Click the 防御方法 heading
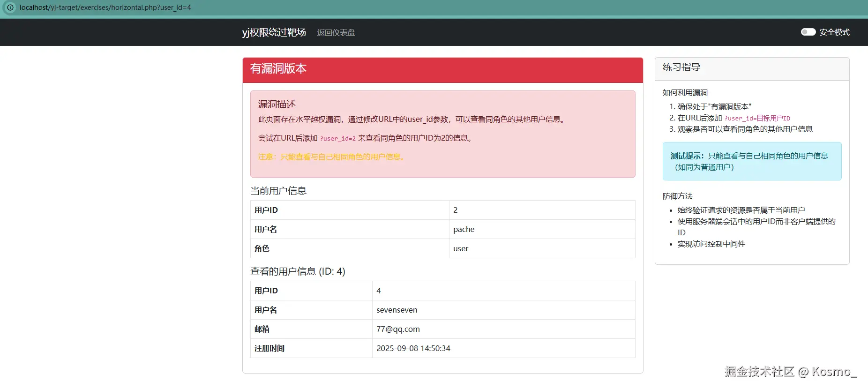This screenshot has width=868, height=389. [678, 196]
